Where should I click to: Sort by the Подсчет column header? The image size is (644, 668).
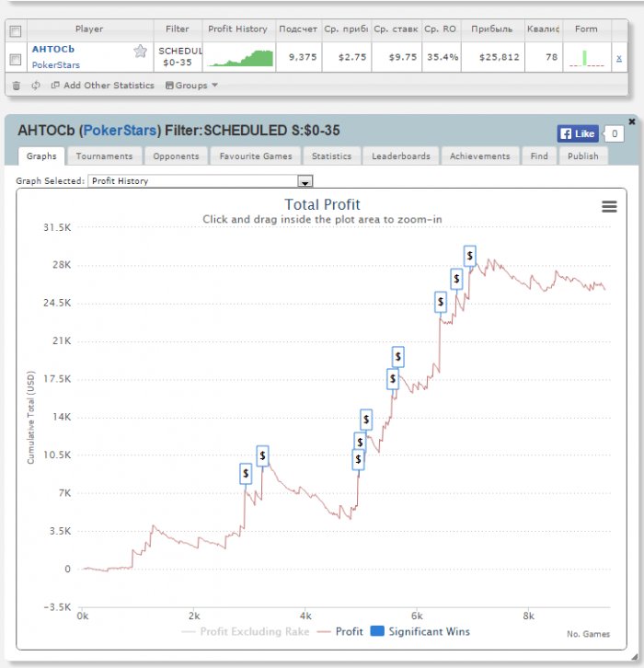click(x=298, y=29)
